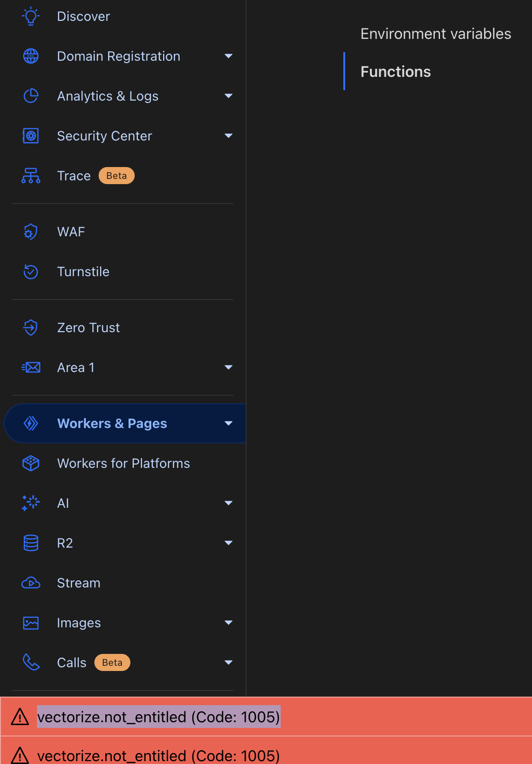Click the Turnstile clock icon
The height and width of the screenshot is (764, 532).
click(x=30, y=271)
